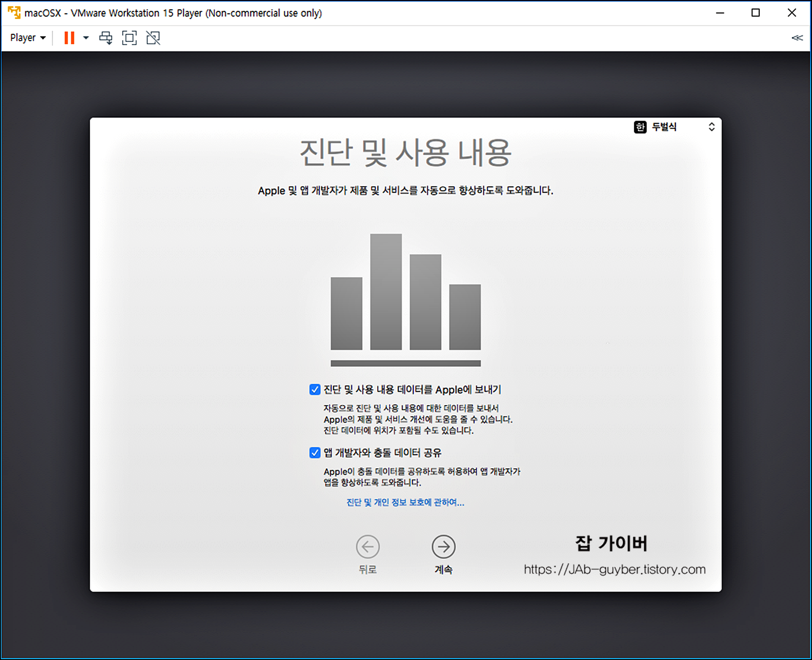
Task: Maximize the VMware Player window
Action: (x=756, y=13)
